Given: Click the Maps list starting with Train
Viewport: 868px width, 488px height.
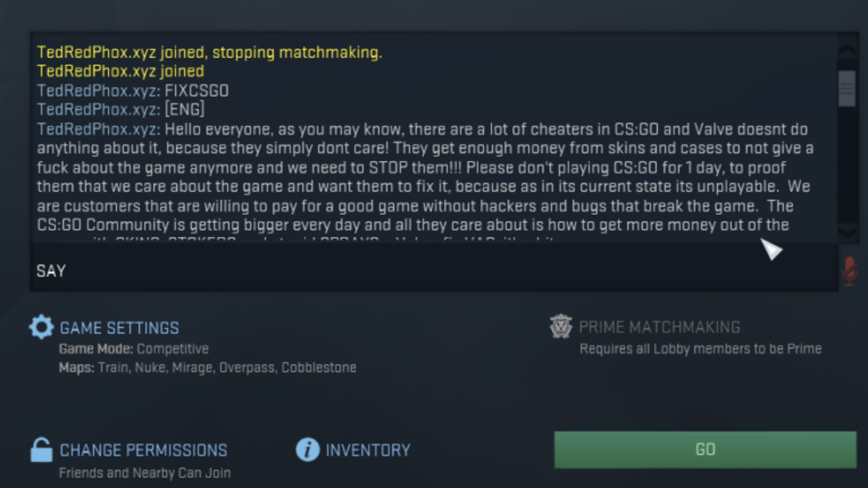Looking at the screenshot, I should (208, 367).
